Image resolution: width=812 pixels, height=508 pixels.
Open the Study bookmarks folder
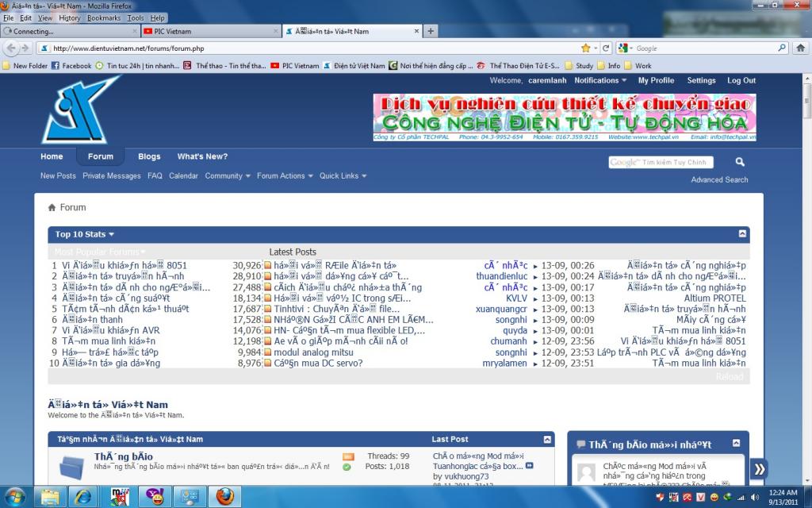coord(579,66)
